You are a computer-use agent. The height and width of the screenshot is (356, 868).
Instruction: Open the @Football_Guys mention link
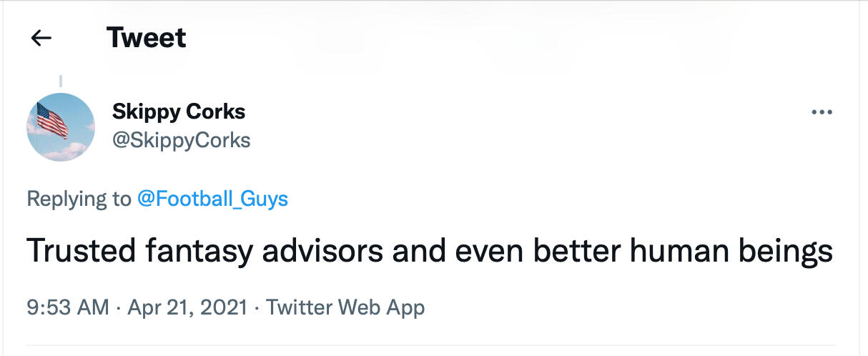[x=212, y=198]
